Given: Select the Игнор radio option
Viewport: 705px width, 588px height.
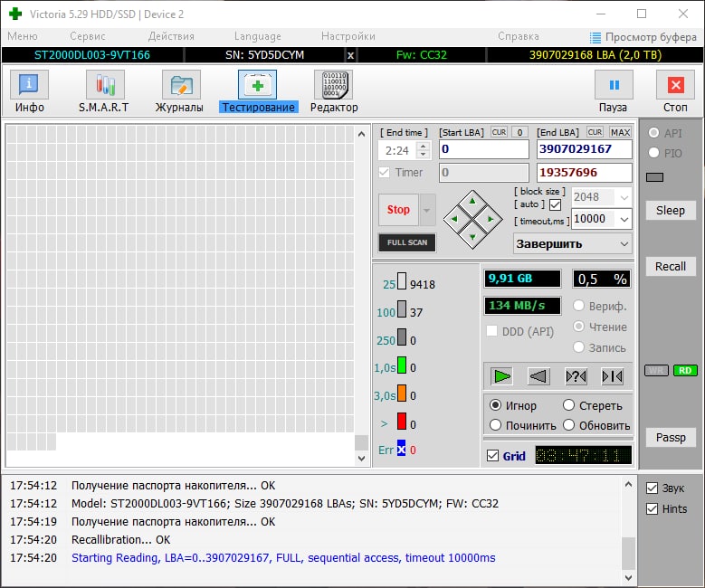Looking at the screenshot, I should click(495, 405).
